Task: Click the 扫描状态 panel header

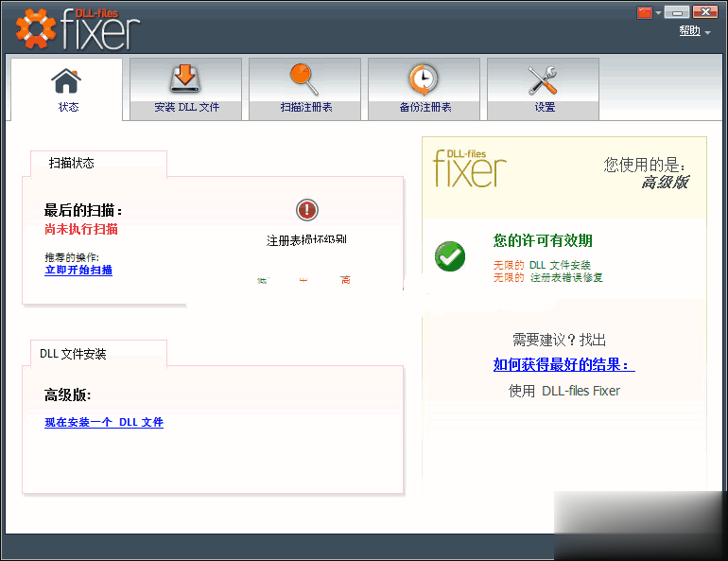Action: tap(72, 163)
